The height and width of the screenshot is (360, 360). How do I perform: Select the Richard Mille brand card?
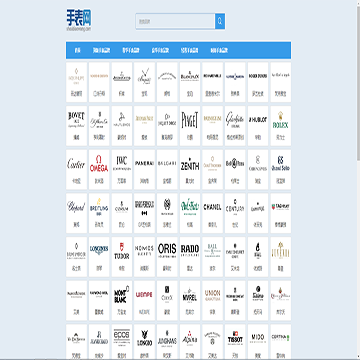point(212,82)
